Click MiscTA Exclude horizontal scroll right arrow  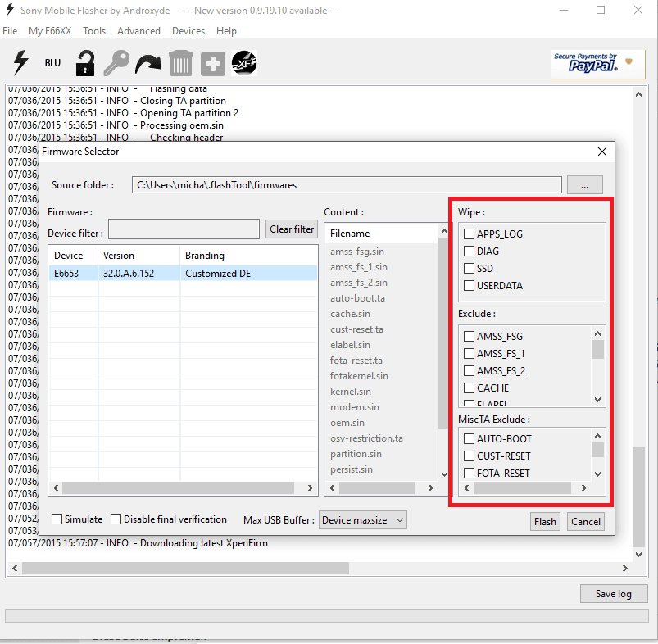click(x=583, y=488)
